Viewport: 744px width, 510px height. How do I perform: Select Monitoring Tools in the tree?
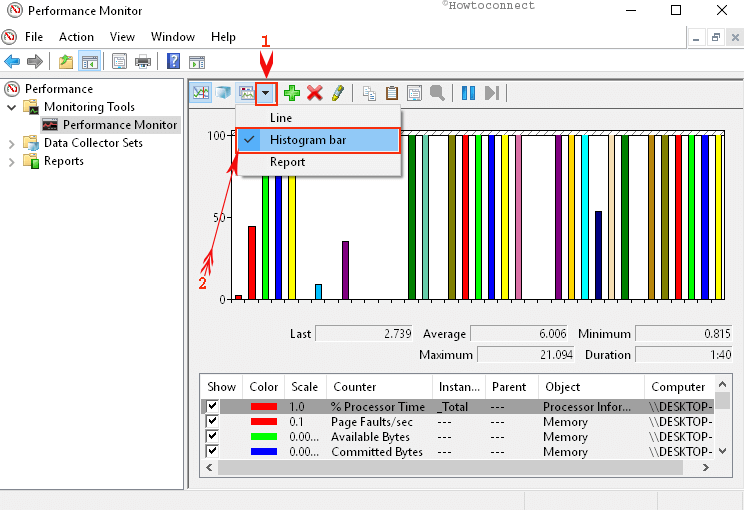pyautogui.click(x=89, y=107)
